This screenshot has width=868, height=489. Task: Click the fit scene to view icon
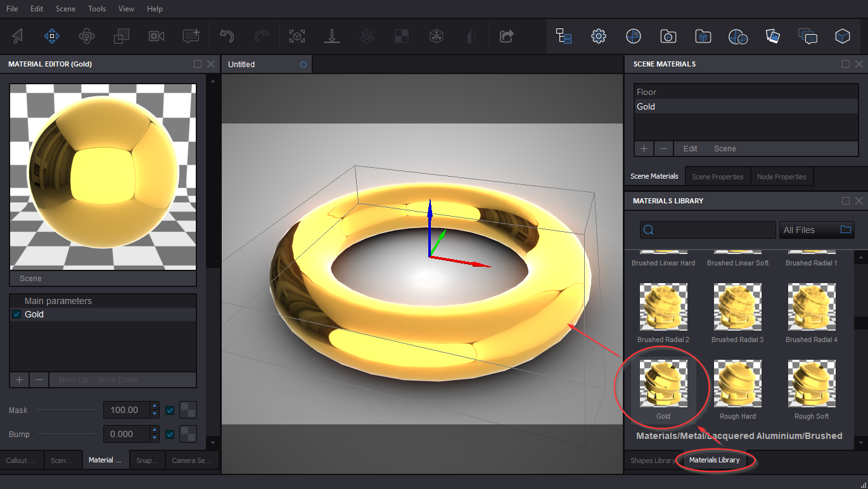[x=297, y=36]
